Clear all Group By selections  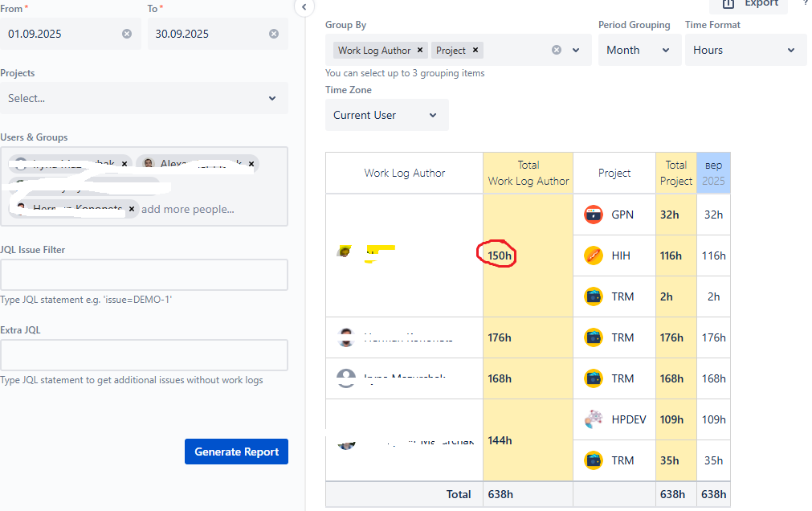pos(557,50)
